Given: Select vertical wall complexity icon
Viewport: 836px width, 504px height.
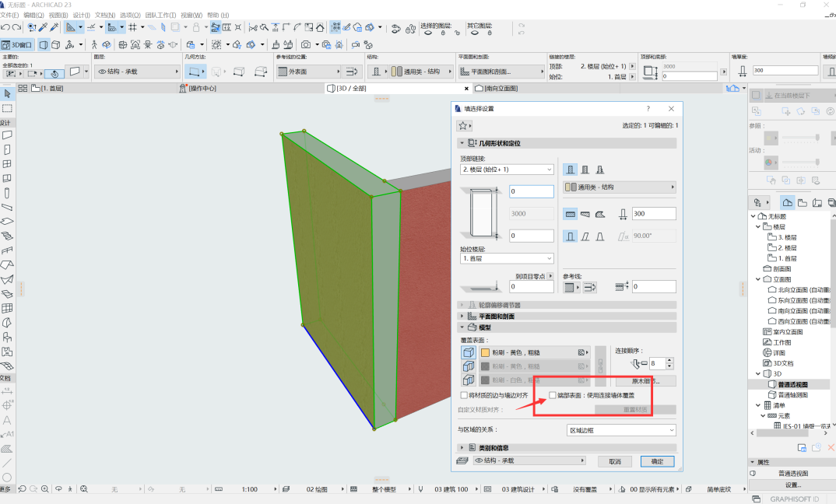Looking at the screenshot, I should (571, 236).
